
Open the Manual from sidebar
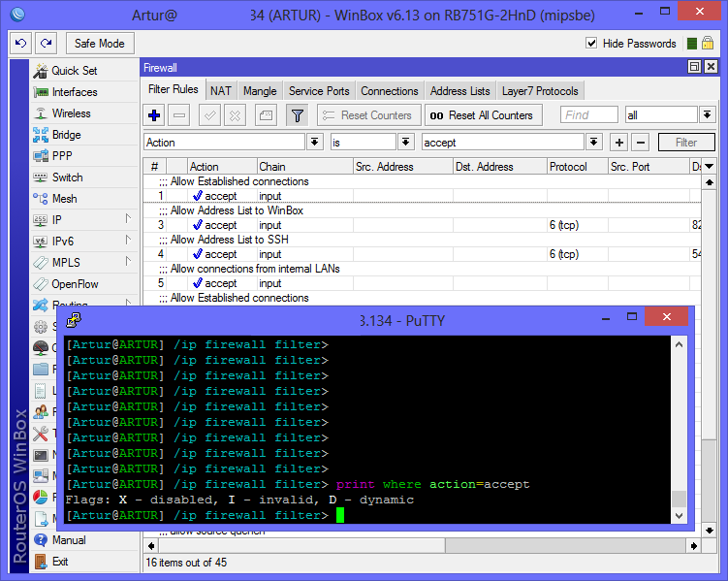pyautogui.click(x=68, y=540)
